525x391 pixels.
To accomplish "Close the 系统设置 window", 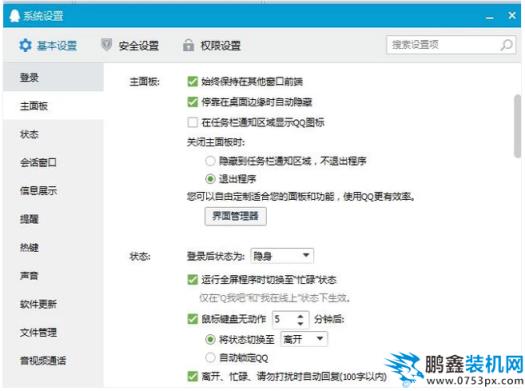I will tap(512, 15).
